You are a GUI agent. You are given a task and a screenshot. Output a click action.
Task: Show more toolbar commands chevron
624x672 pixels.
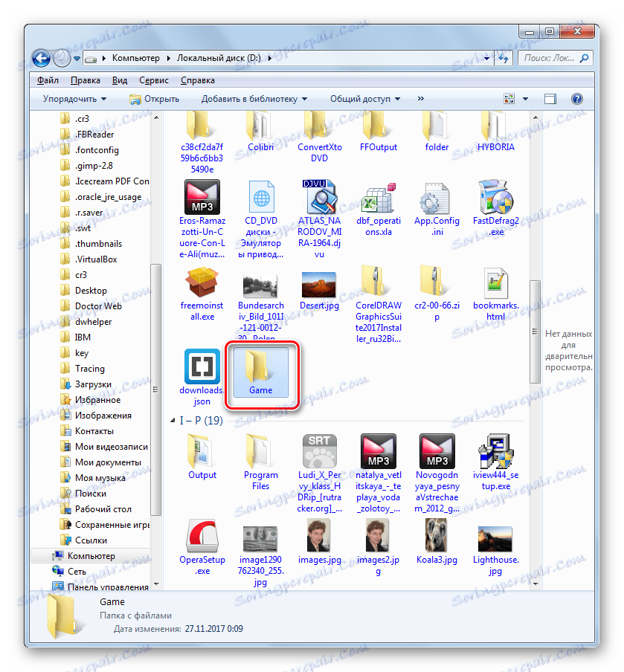coord(421,99)
